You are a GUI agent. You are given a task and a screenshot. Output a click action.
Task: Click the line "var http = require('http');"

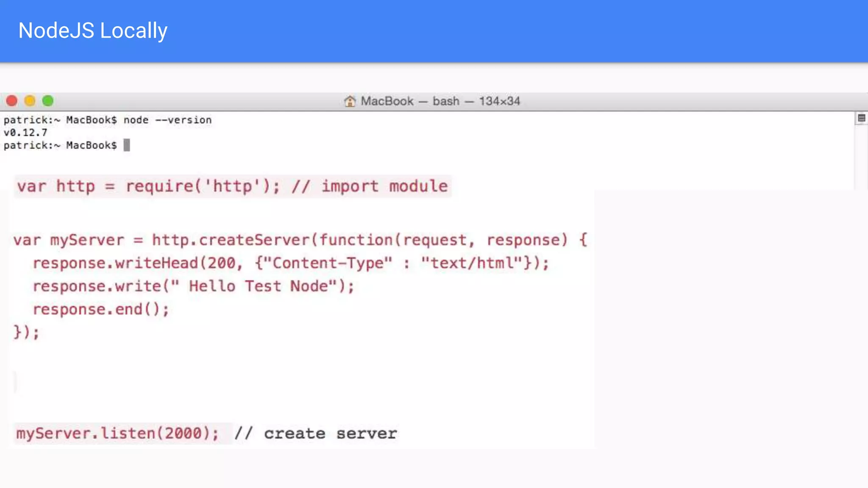click(148, 186)
